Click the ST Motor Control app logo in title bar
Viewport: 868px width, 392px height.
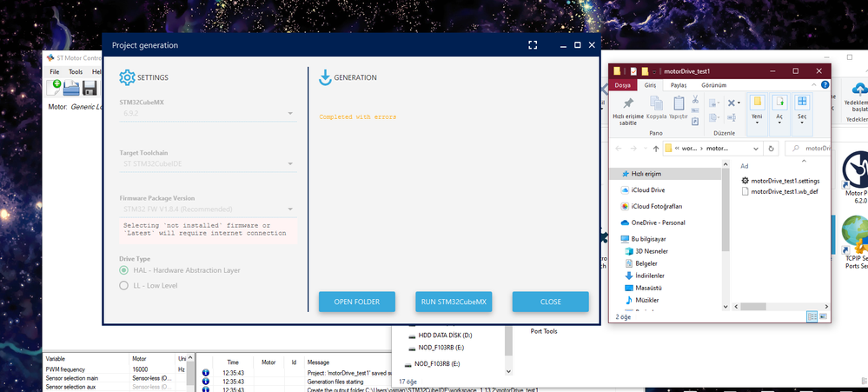tap(51, 57)
